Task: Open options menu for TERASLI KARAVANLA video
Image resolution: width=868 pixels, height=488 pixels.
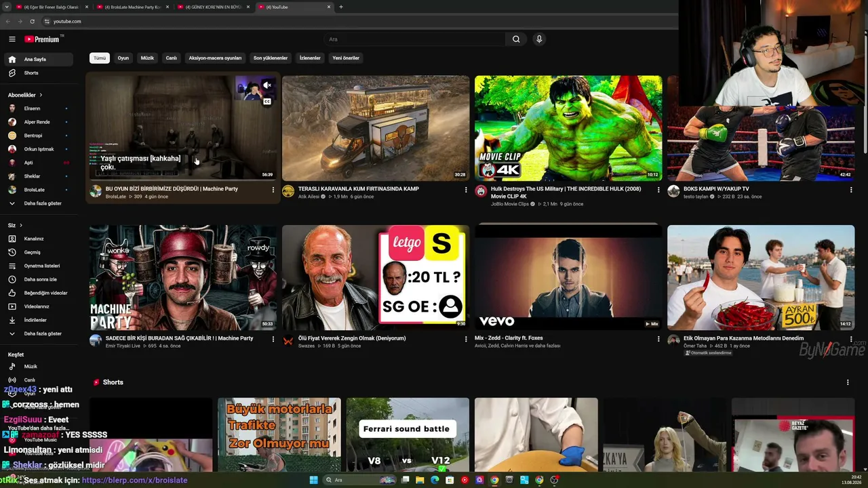Action: (466, 190)
